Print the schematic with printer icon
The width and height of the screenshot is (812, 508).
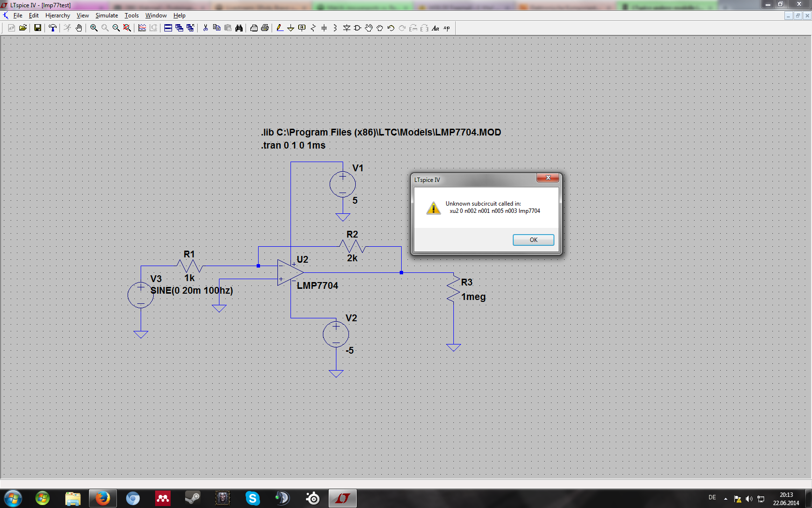point(265,28)
